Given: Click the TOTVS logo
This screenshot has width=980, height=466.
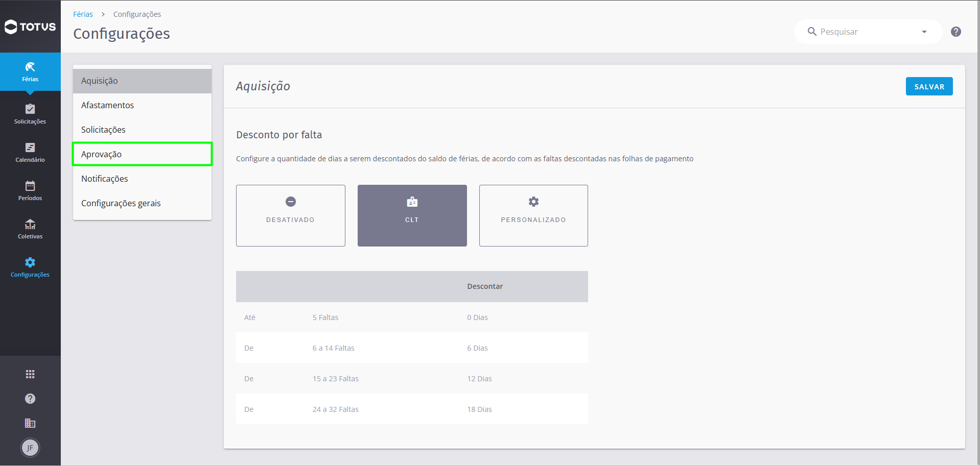Looking at the screenshot, I should (30, 27).
